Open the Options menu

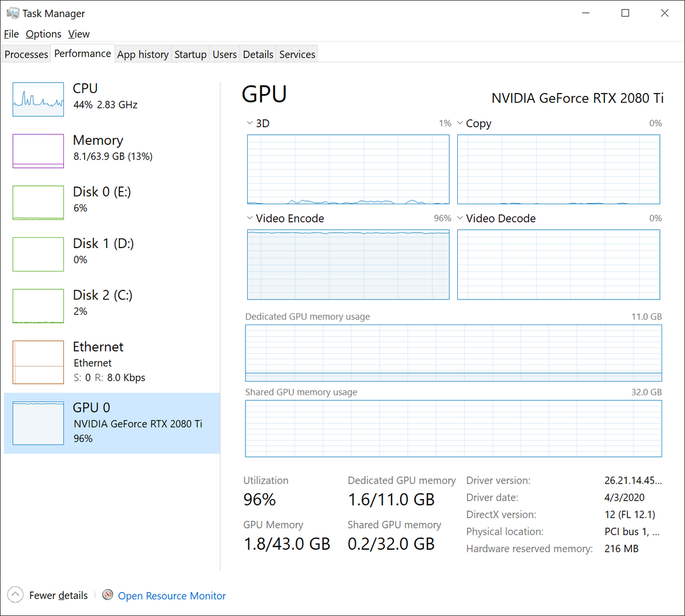(x=43, y=34)
